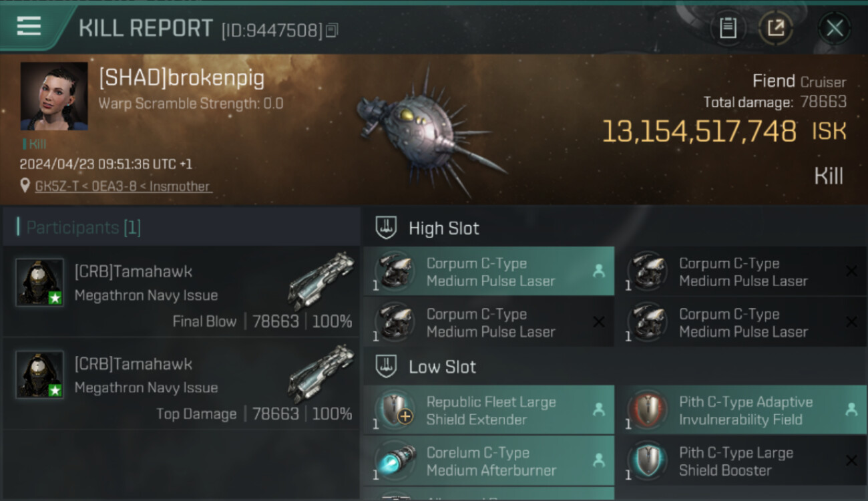Copy the kill report ID

332,30
